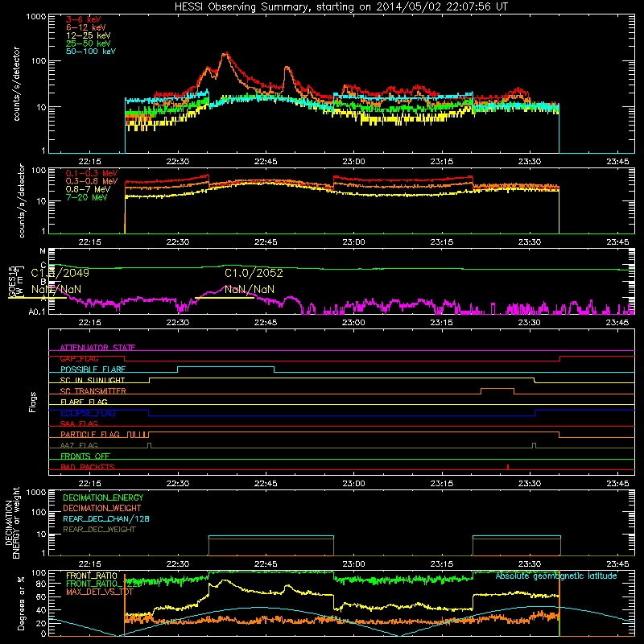Select the SC_TRANSMITTER flag label
The height and width of the screenshot is (644, 644).
coord(93,391)
